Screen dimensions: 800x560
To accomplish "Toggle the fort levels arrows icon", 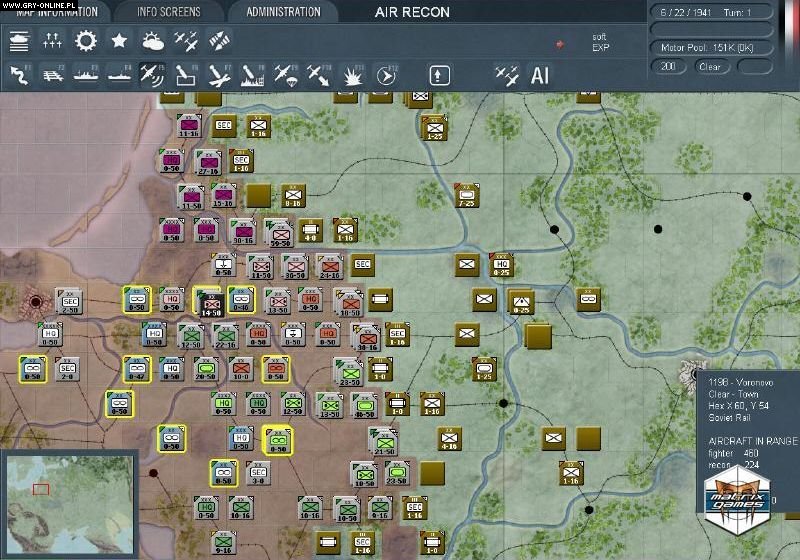I will [53, 41].
